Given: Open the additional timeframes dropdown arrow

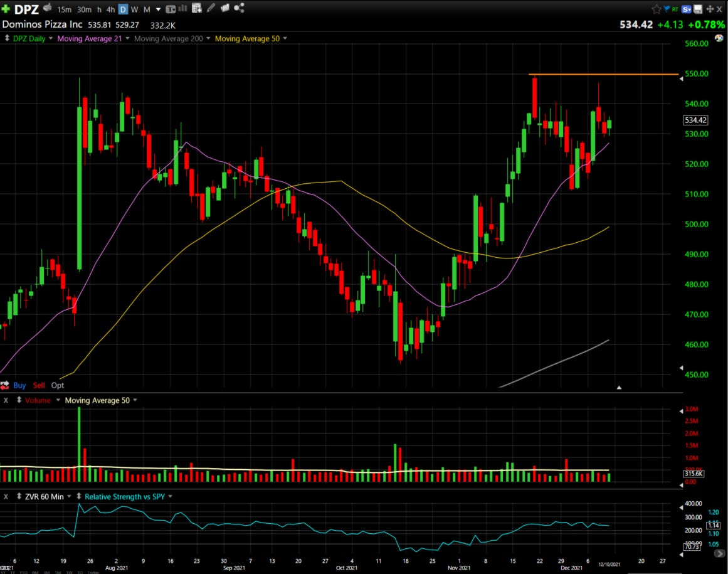Looking at the screenshot, I should click(158, 9).
